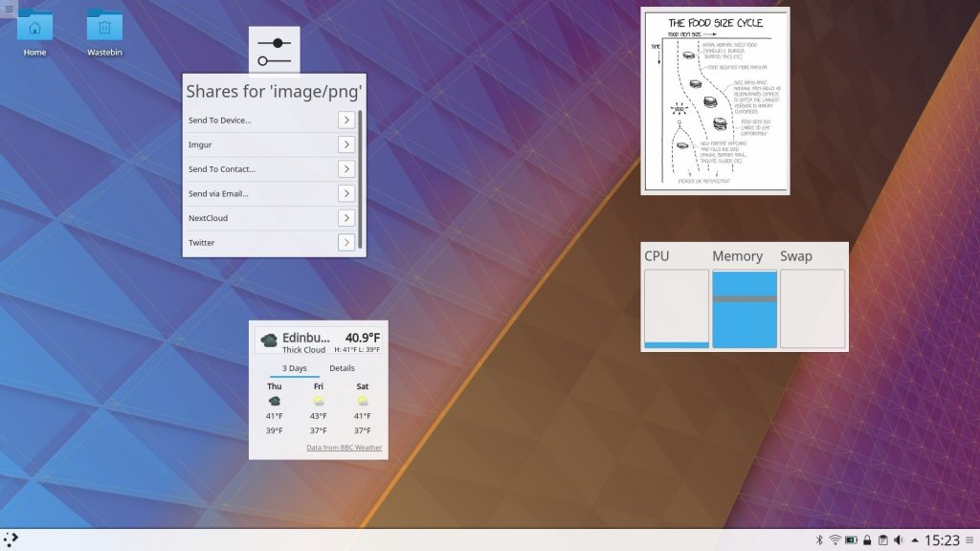
Task: Open the desktop toolbox hamburger menu
Action: (8, 9)
